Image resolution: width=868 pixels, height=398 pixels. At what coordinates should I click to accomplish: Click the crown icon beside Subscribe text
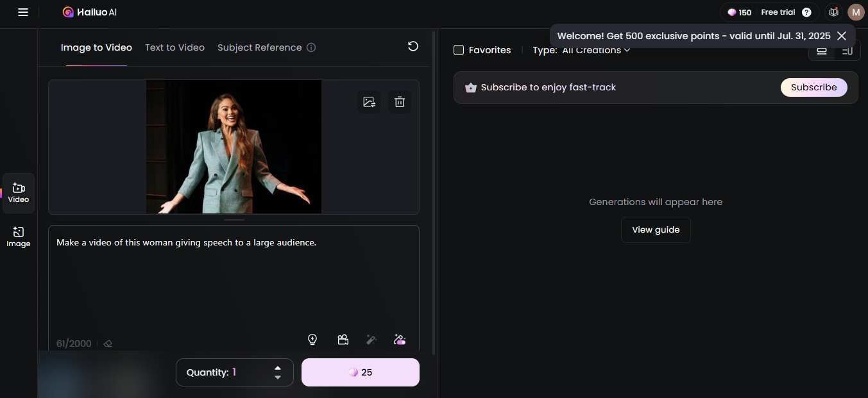pyautogui.click(x=471, y=88)
